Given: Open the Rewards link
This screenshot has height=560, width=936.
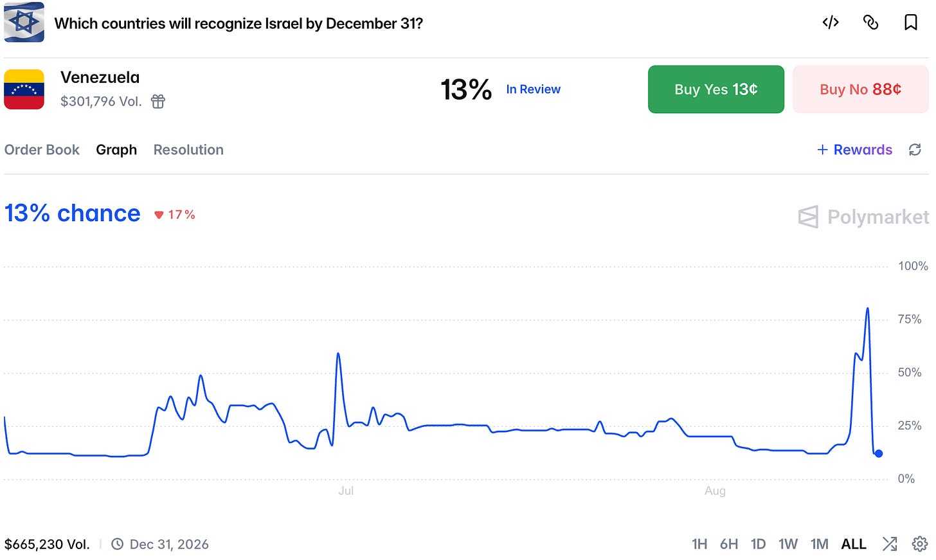Looking at the screenshot, I should [x=854, y=150].
